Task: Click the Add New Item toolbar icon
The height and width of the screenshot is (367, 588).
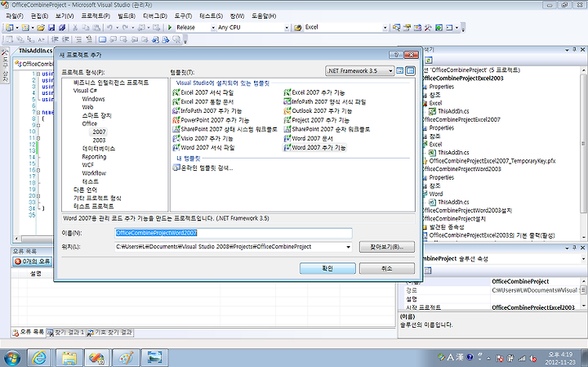Action: pyautogui.click(x=25, y=28)
